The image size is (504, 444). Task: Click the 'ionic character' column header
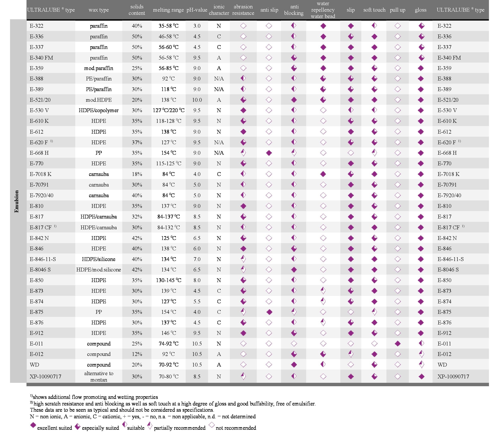pos(219,10)
